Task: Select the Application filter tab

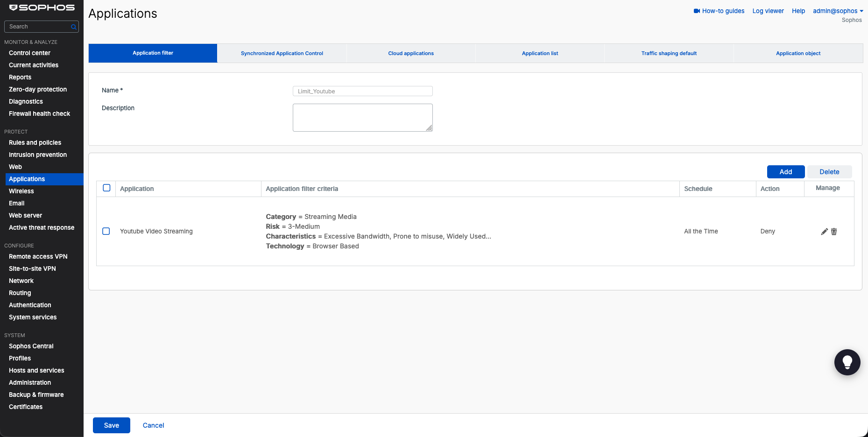Action: coord(153,53)
